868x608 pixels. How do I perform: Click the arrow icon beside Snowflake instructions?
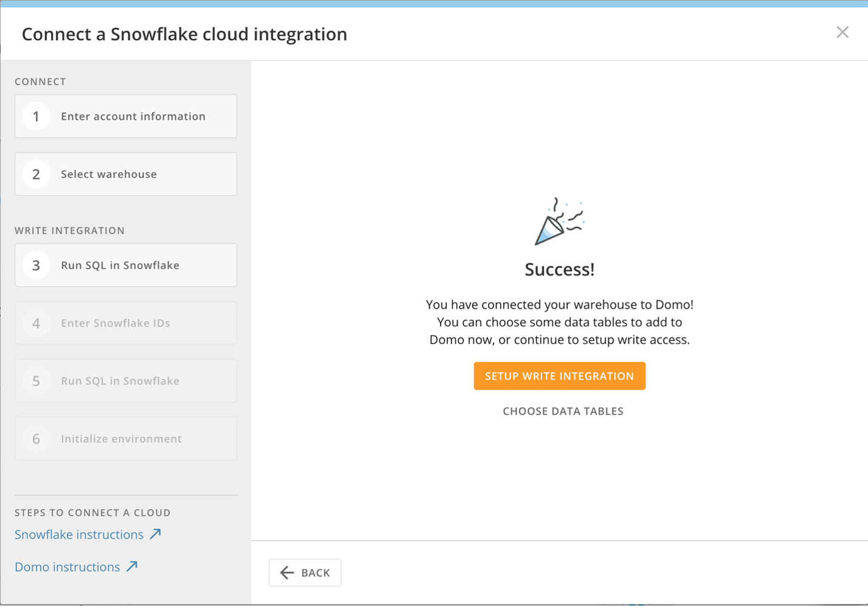155,534
